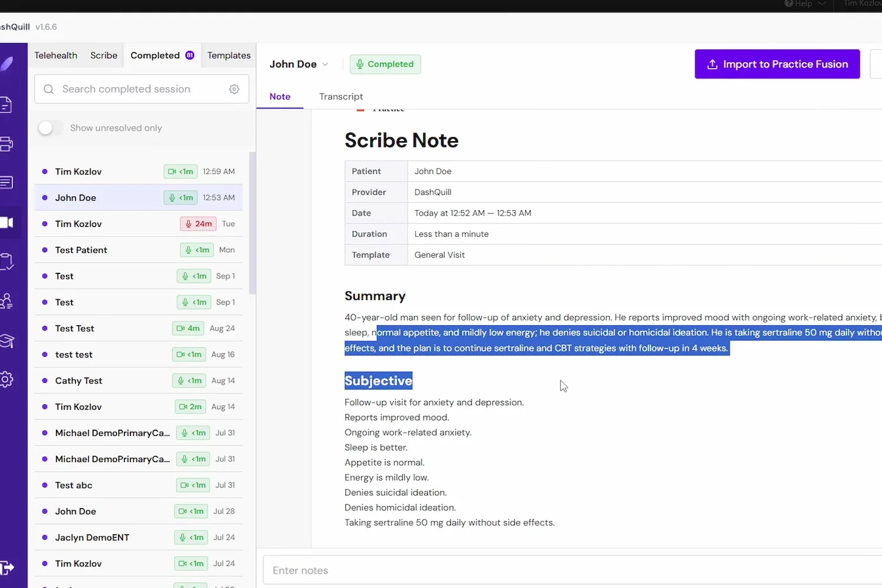Click the Enter notes input field
The height and width of the screenshot is (588, 882).
[x=572, y=570]
